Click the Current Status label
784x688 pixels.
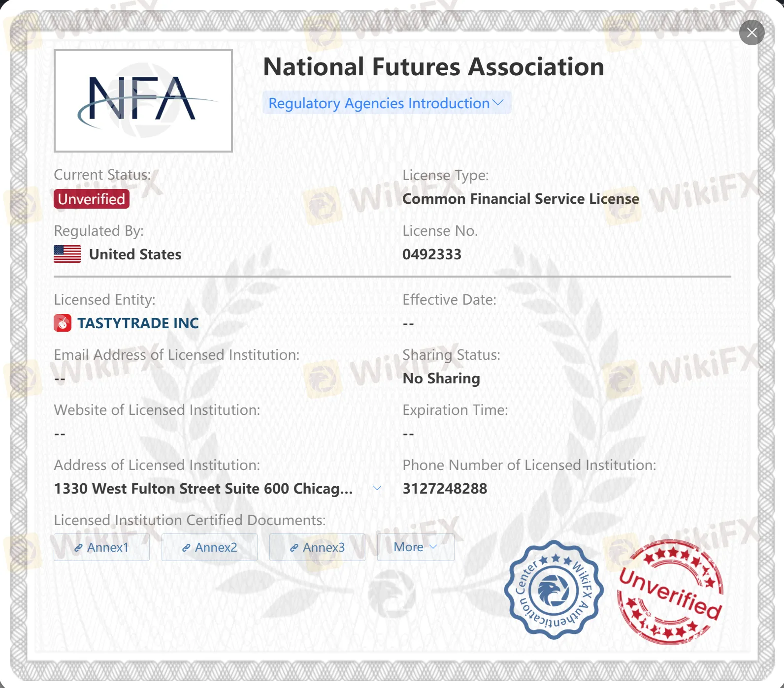(x=102, y=175)
